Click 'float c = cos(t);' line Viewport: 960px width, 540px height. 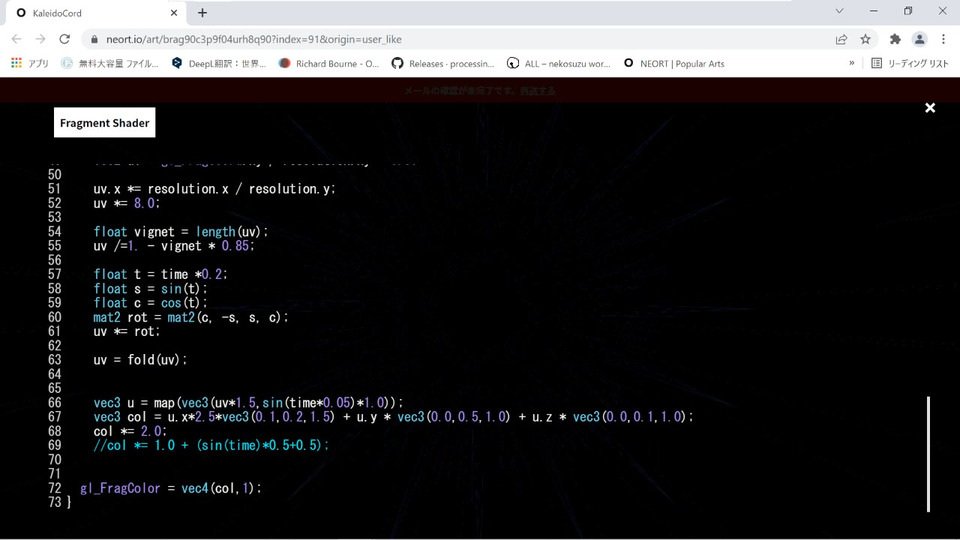coord(150,302)
